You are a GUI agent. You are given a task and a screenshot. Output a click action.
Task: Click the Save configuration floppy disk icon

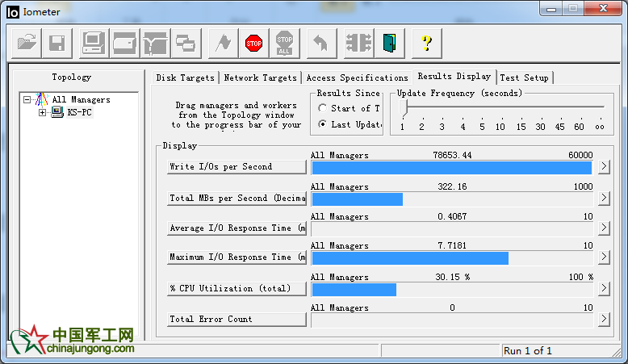[57, 43]
